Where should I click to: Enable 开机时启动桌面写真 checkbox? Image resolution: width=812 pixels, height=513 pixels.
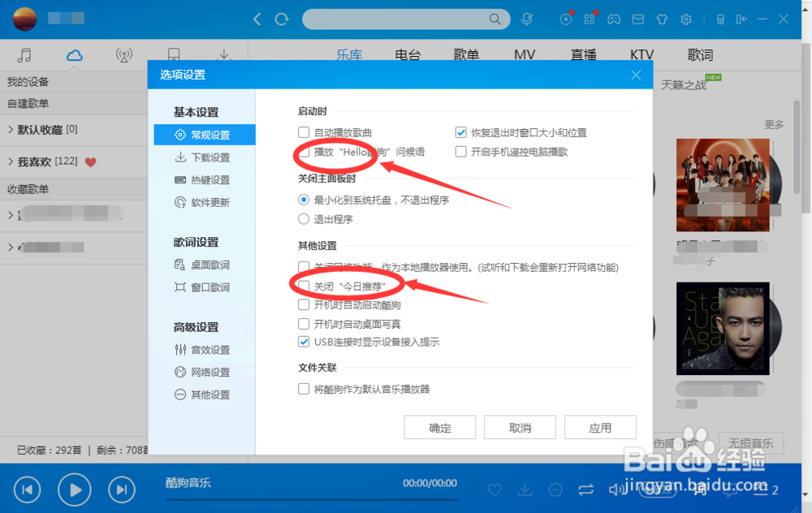304,324
